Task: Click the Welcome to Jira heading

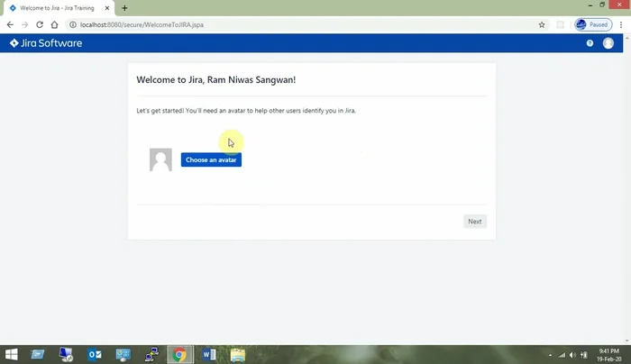Action: [x=216, y=79]
